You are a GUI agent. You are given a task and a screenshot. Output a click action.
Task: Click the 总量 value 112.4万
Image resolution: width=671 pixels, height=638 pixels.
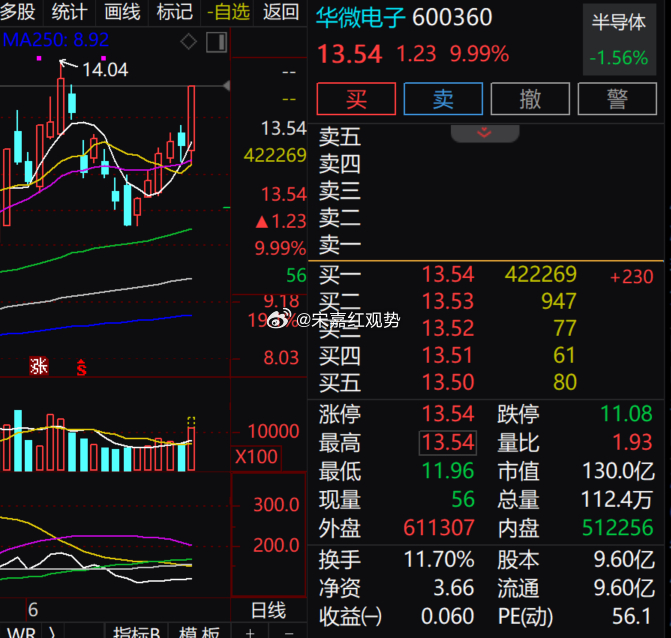pyautogui.click(x=617, y=499)
